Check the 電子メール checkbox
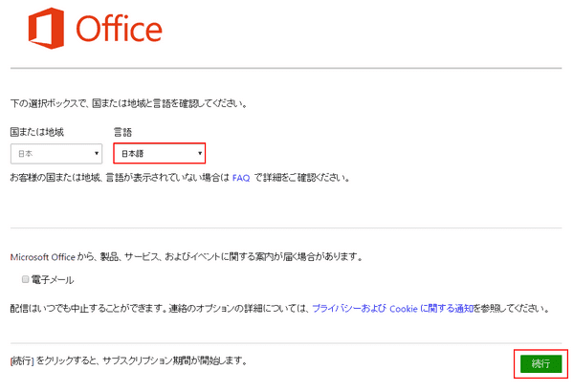Viewport: 573px width, 392px height. point(25,279)
